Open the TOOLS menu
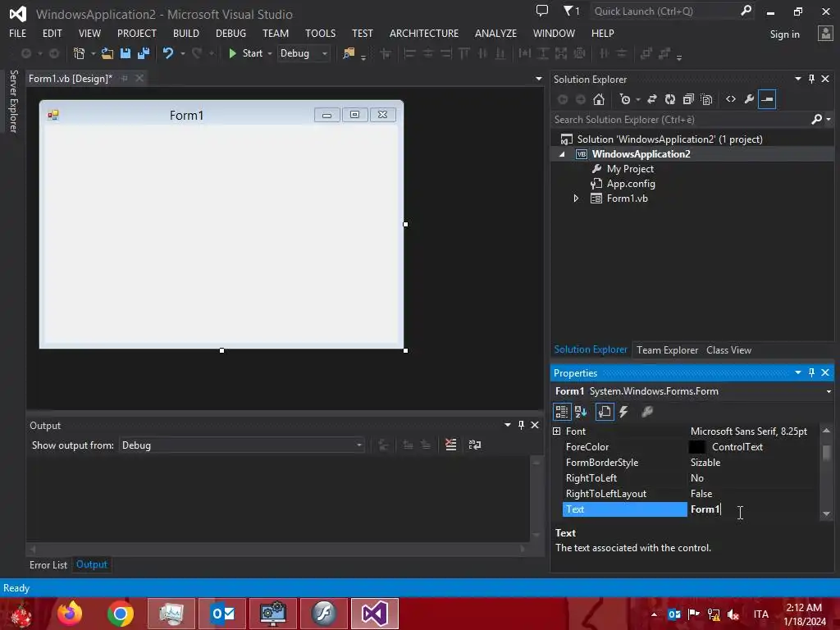Viewport: 840px width, 630px height. click(321, 33)
